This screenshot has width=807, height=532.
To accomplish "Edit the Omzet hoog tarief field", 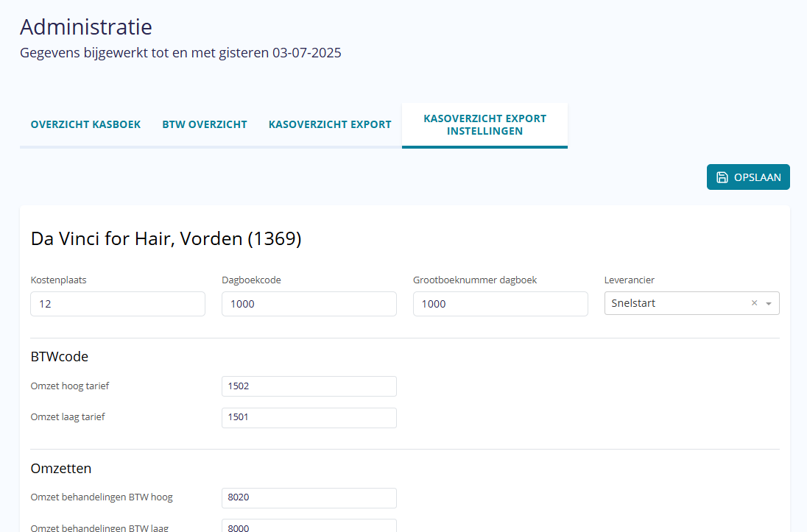I will [x=309, y=386].
